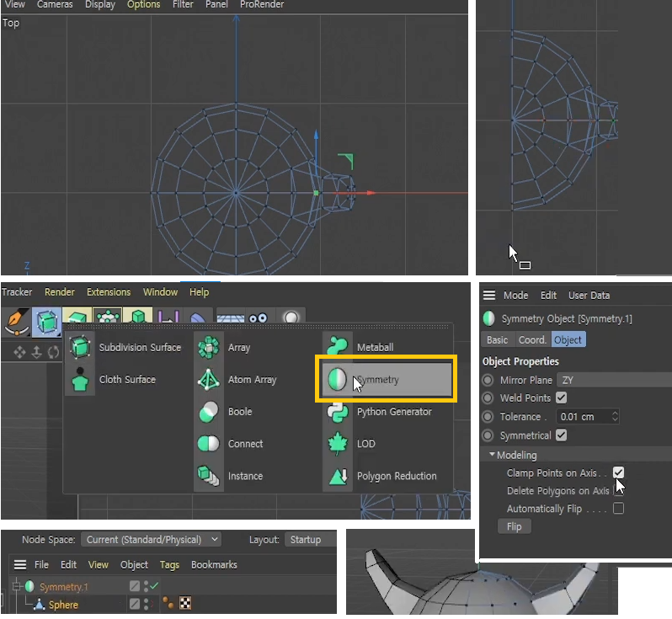Select the Sphere row in Object Manager

tap(63, 605)
